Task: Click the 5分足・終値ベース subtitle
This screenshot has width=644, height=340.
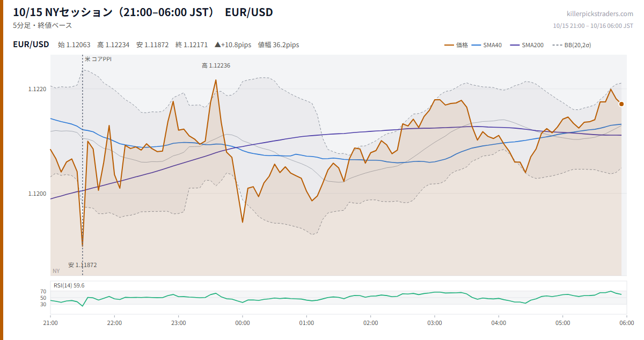Action: (42, 25)
